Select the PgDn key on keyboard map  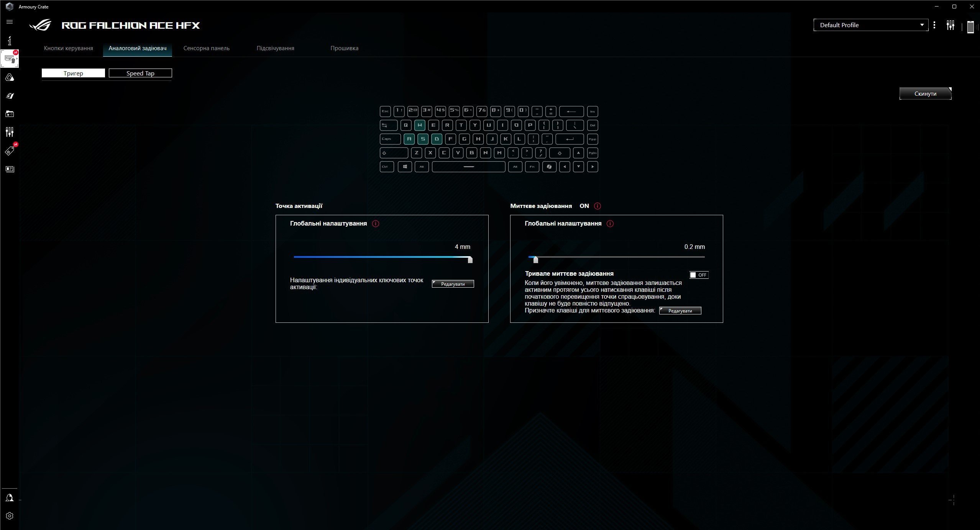[593, 153]
